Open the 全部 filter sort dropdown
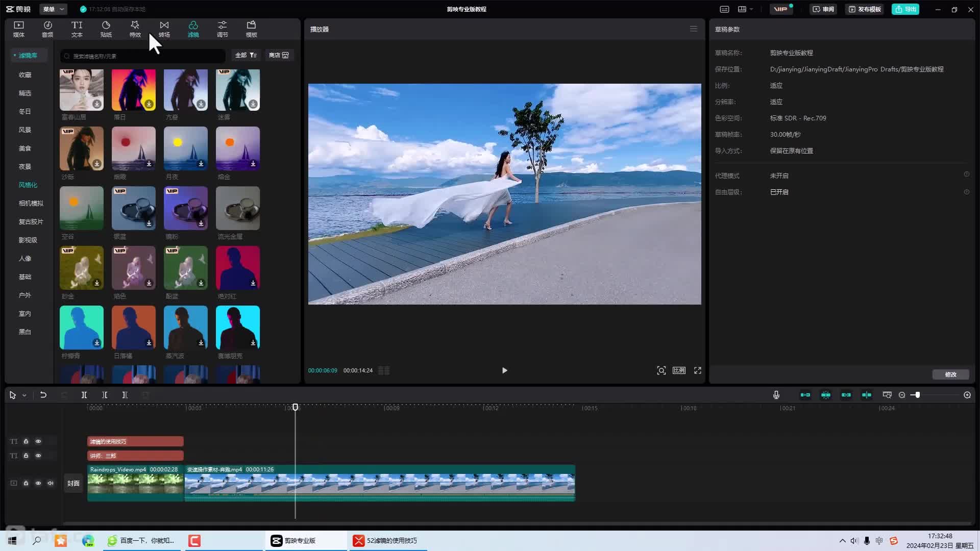Screen dimensions: 980x551 [x=246, y=55]
